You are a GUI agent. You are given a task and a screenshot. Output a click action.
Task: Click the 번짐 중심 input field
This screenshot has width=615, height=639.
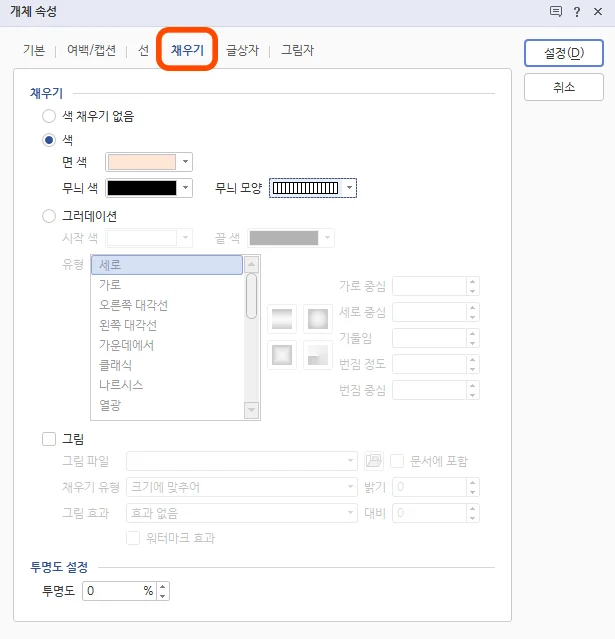coord(429,390)
